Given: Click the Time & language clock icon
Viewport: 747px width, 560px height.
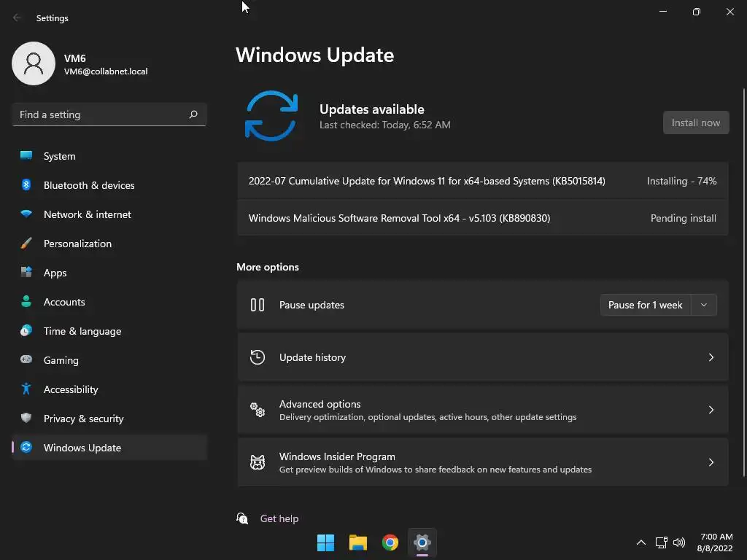Looking at the screenshot, I should click(x=26, y=330).
